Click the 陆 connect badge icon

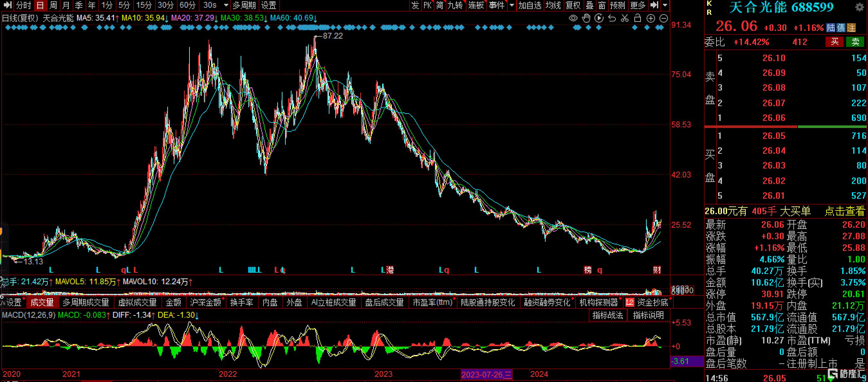coord(831,28)
